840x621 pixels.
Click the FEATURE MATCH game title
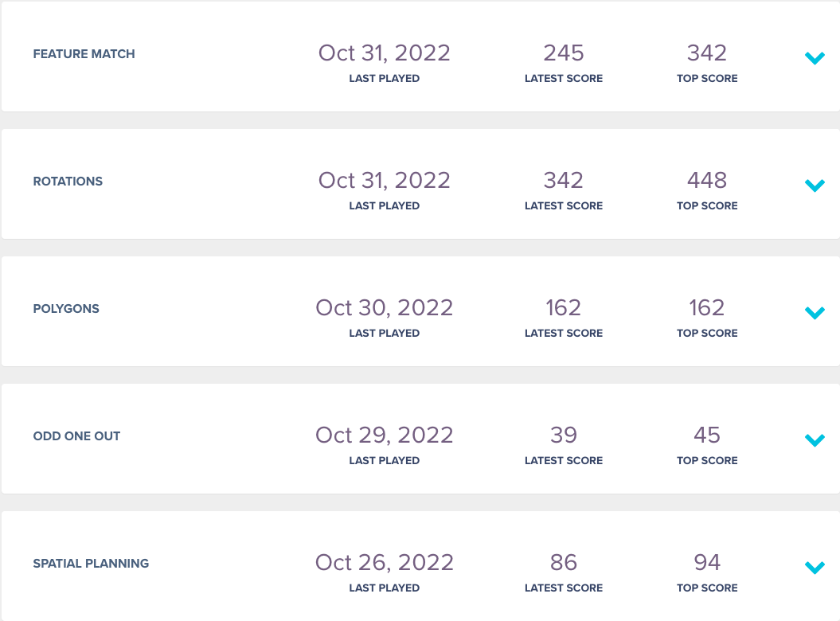point(84,54)
